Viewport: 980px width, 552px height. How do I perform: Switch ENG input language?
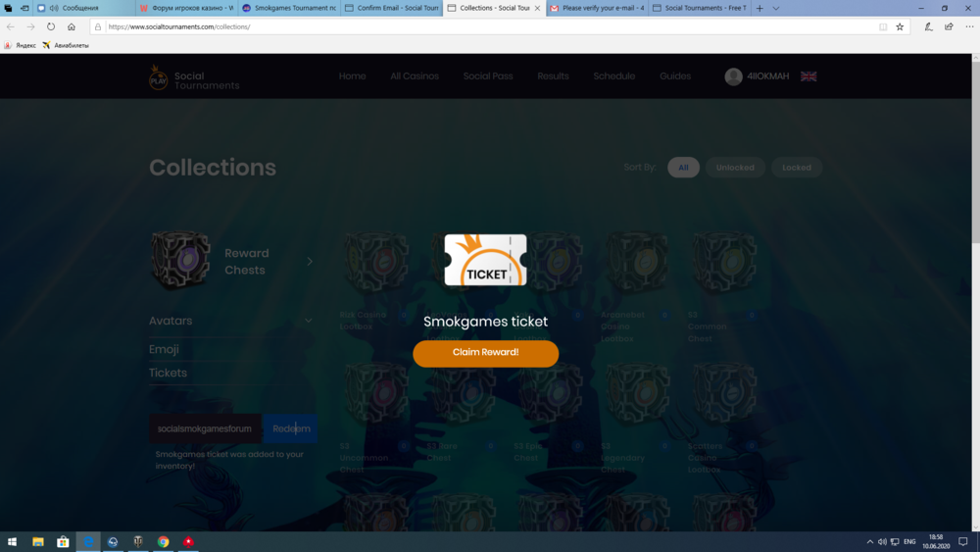click(x=909, y=542)
